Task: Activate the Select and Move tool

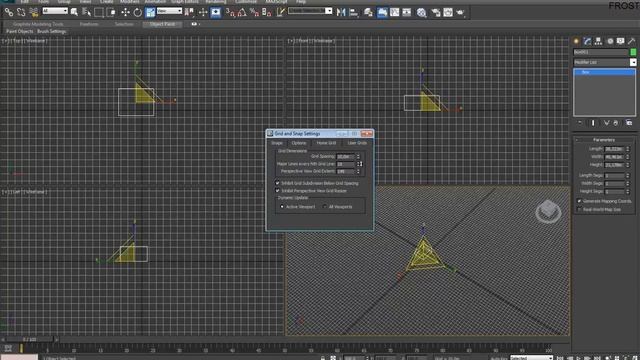Action: pos(125,12)
